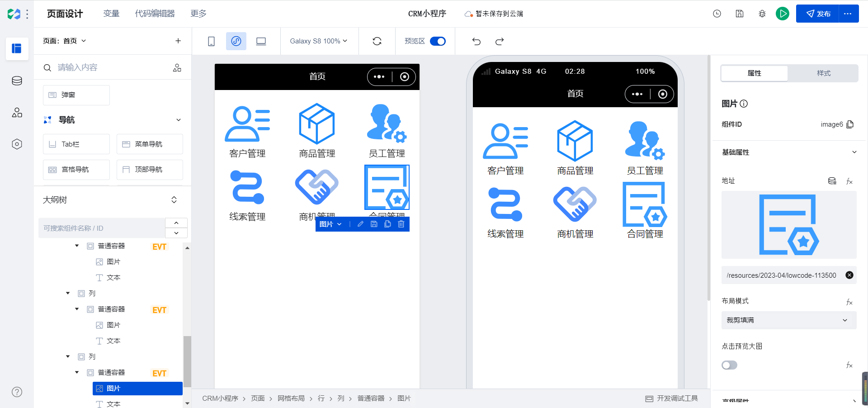Collapse the 基础属性 section
The height and width of the screenshot is (408, 868).
click(854, 152)
